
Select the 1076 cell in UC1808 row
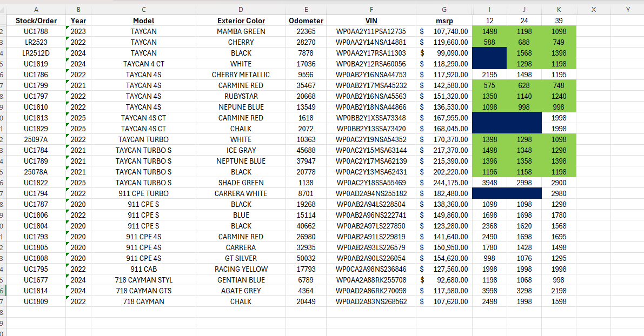click(x=524, y=258)
